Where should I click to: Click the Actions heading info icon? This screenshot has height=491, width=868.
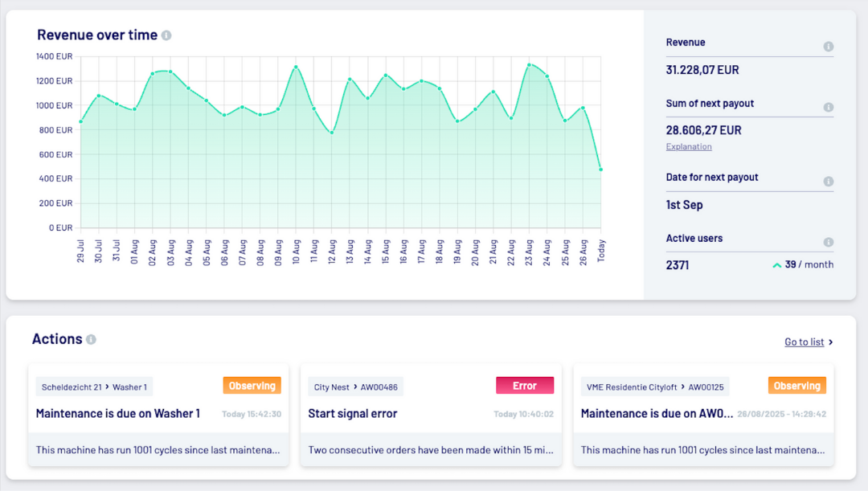[x=89, y=339]
